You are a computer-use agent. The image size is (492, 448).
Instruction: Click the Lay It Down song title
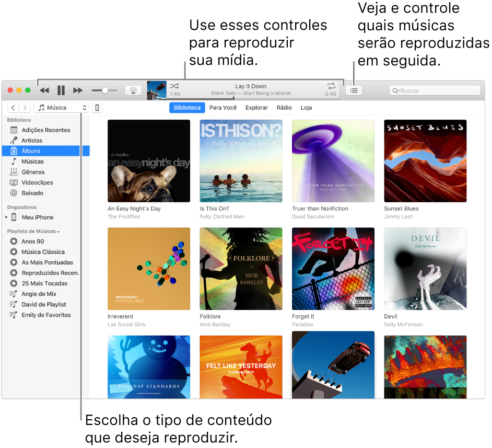coord(251,86)
